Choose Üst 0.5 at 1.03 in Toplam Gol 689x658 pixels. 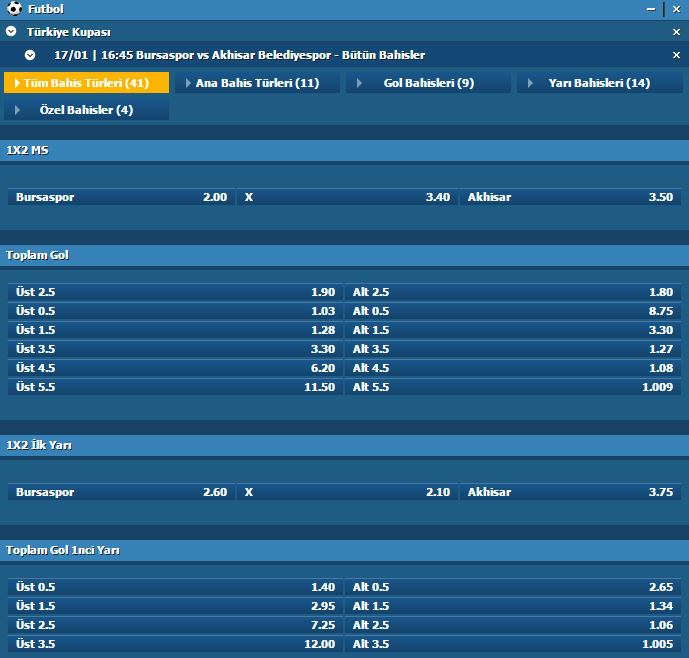tap(175, 311)
